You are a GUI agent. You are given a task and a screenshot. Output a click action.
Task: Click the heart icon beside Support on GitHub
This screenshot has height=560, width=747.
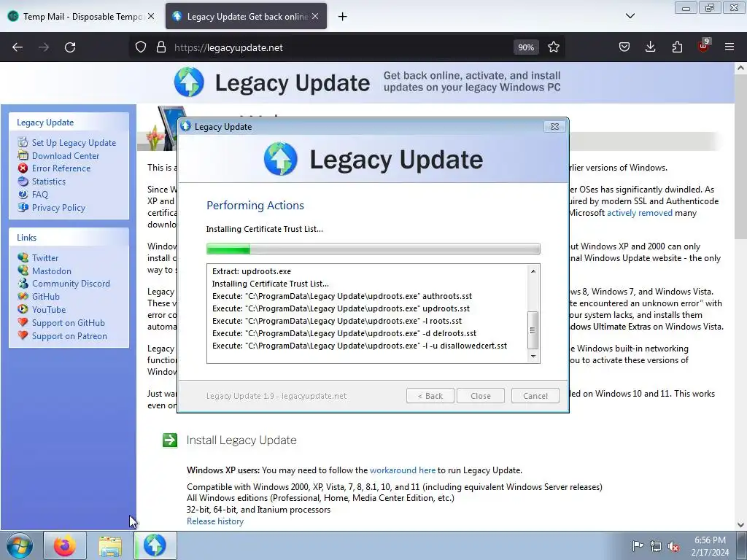click(x=23, y=322)
